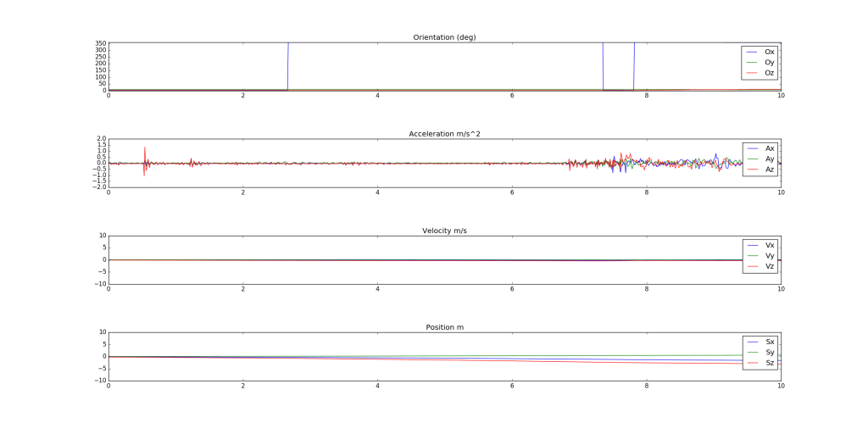868x423 pixels.
Task: Select the Ay legend label
Action: [770, 159]
